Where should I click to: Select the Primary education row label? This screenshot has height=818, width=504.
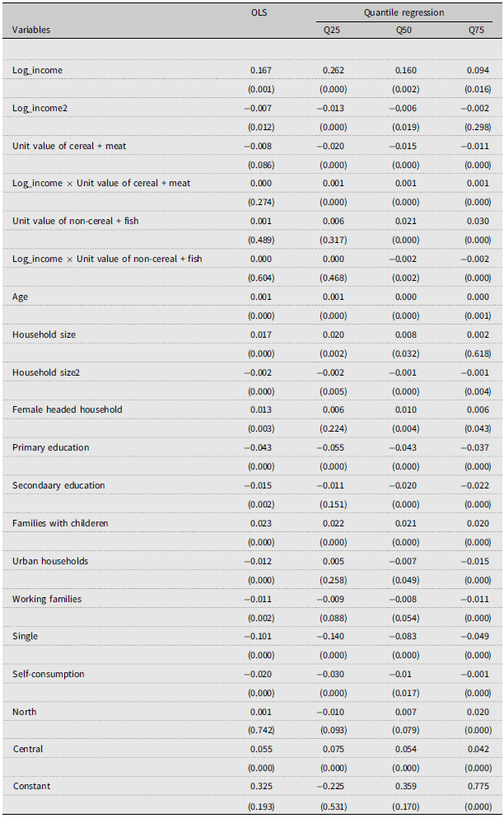(x=51, y=447)
